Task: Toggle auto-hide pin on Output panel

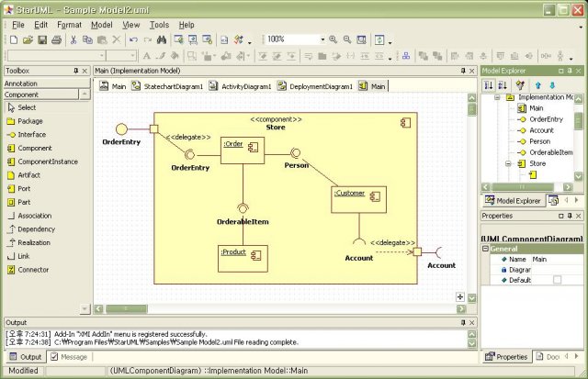Action: [461, 323]
